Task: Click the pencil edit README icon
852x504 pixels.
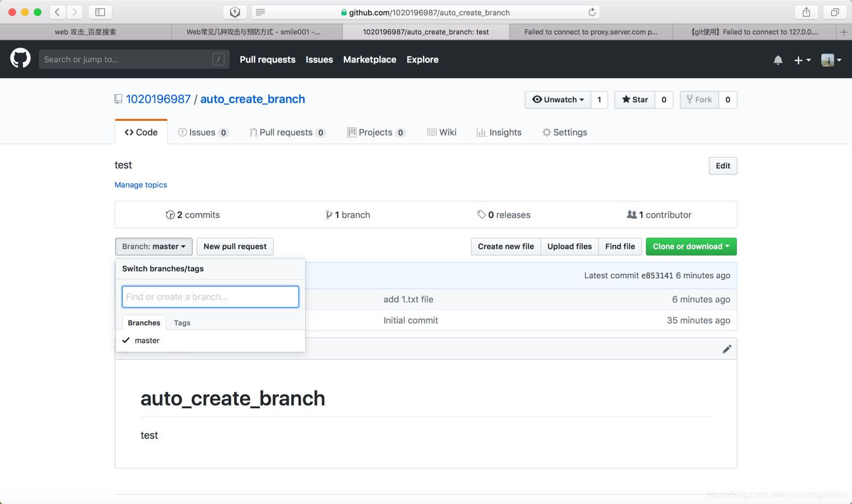Action: click(x=727, y=349)
